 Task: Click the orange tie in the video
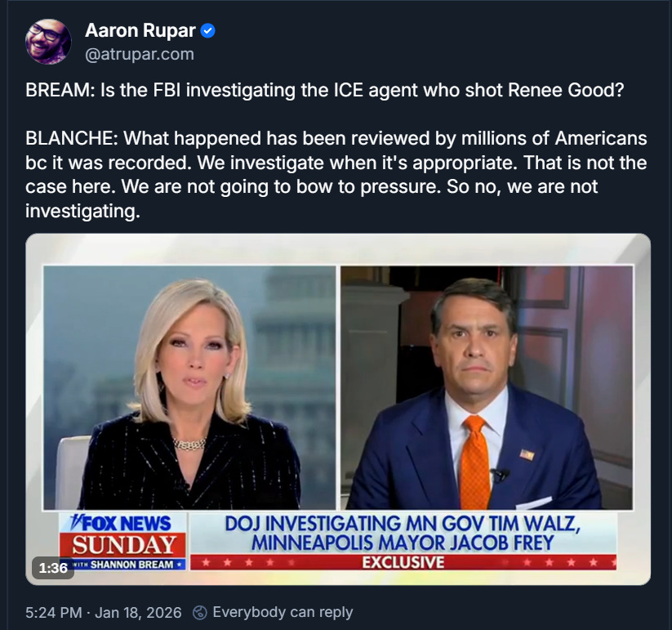pos(474,462)
